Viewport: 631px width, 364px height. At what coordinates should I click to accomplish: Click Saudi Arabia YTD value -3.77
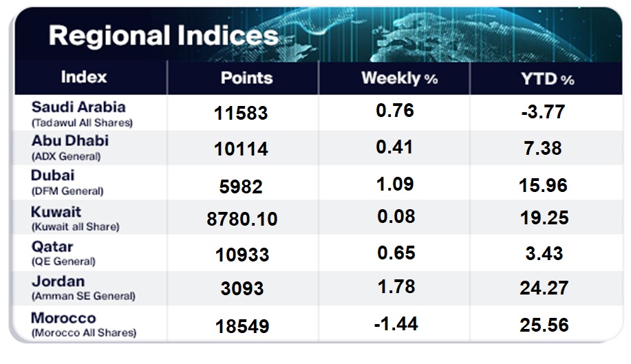tap(544, 111)
